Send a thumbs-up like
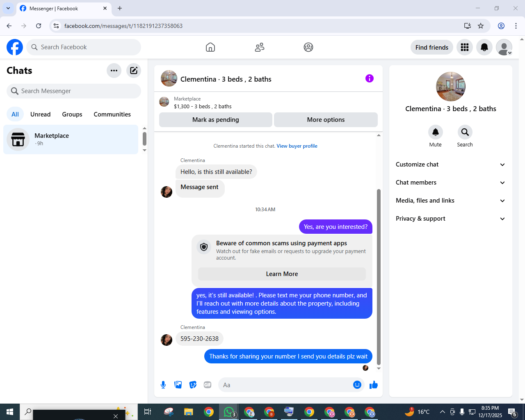 coord(374,385)
